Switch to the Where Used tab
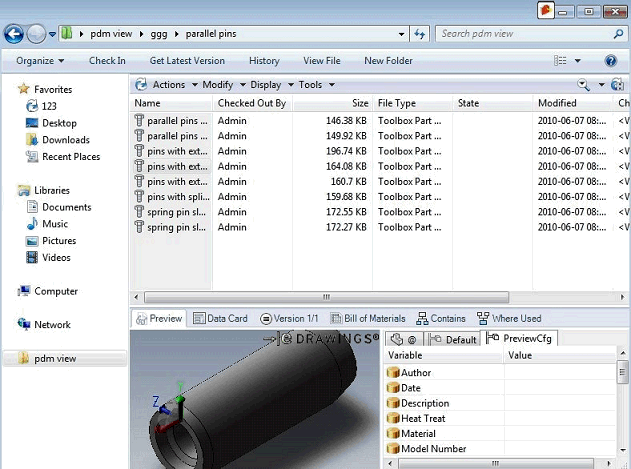 509,319
